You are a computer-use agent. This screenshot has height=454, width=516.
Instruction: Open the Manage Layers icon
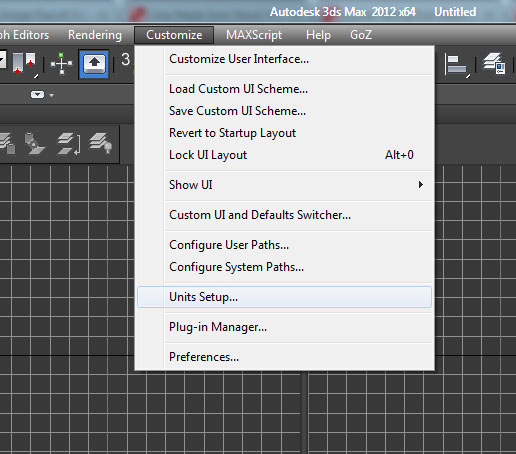pyautogui.click(x=495, y=63)
